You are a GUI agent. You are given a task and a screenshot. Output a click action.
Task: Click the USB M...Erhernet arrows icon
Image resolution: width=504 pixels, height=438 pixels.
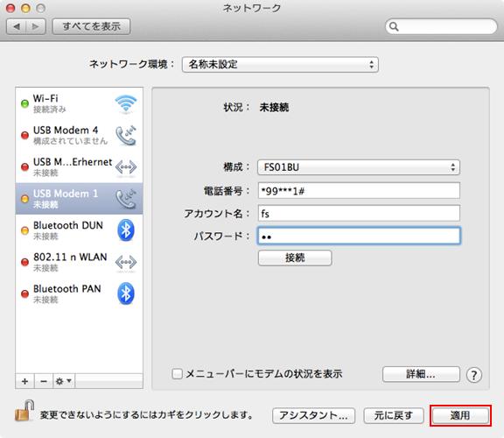(126, 166)
